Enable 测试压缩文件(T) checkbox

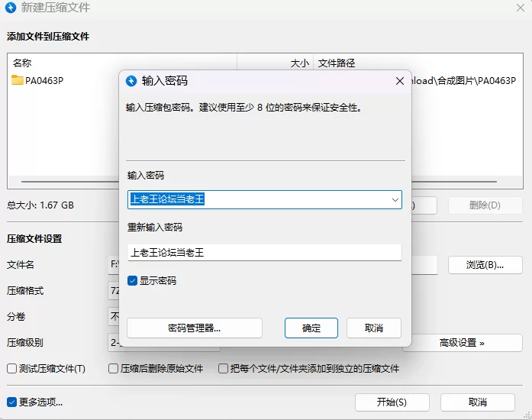[x=12, y=368]
